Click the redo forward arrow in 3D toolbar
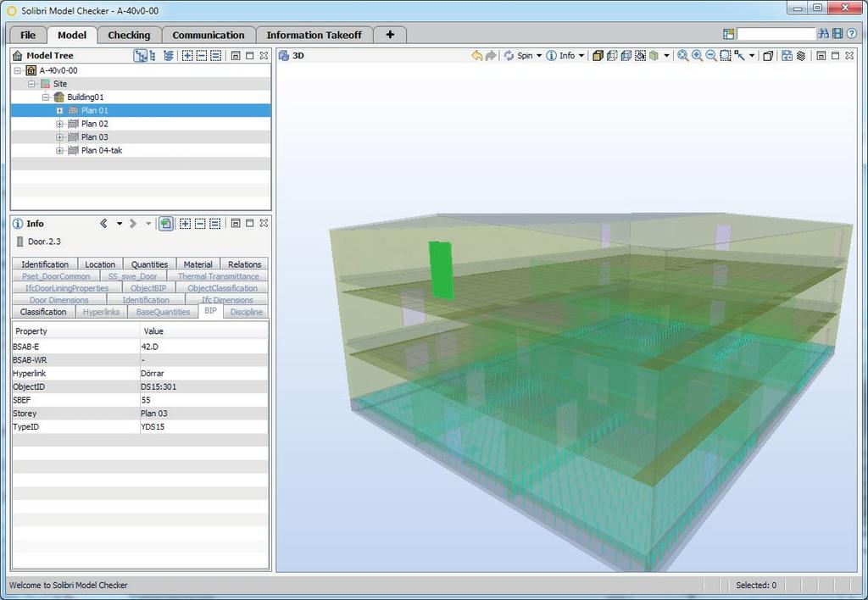The height and width of the screenshot is (600, 868). pos(491,55)
